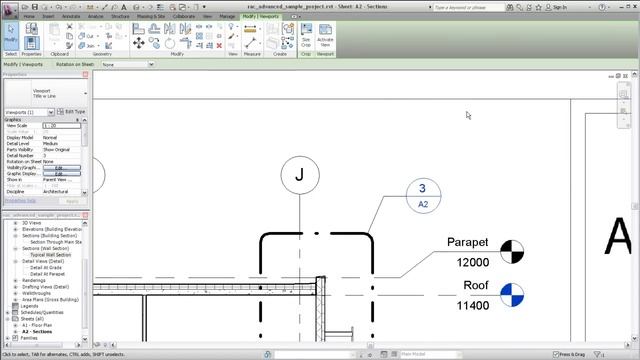Collapse the Graphics properties section
The height and width of the screenshot is (360, 640).
[78, 120]
